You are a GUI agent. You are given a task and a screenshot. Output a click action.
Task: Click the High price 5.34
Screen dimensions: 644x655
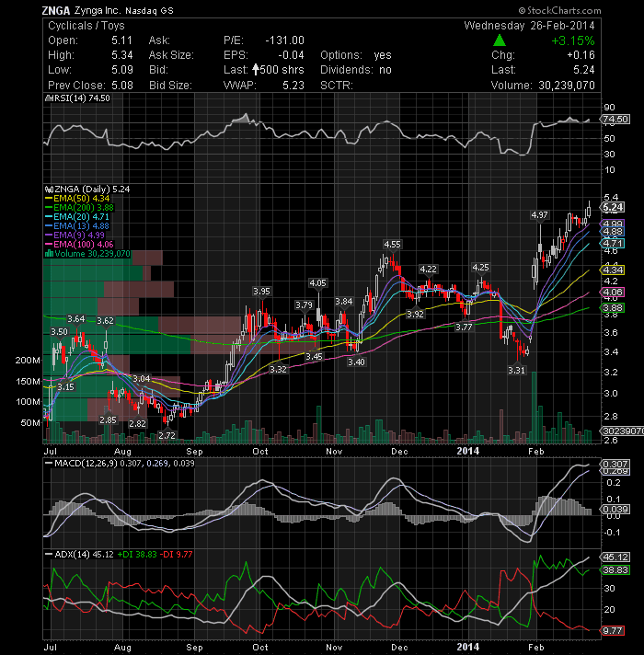point(122,55)
